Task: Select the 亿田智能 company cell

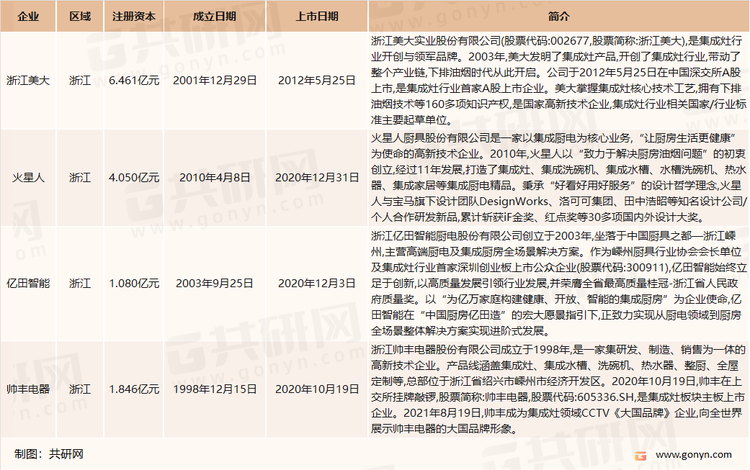Action: [28, 283]
